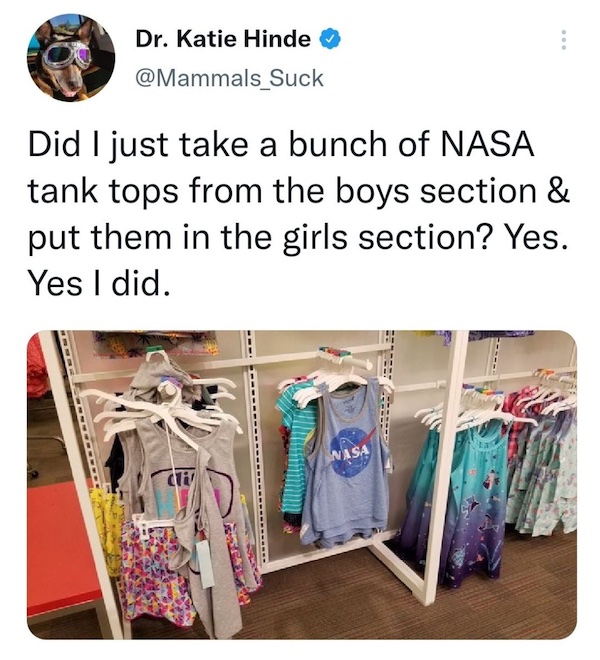Click the final line "Yes I did."
Viewport: 600px width, 660px height.
(x=99, y=283)
